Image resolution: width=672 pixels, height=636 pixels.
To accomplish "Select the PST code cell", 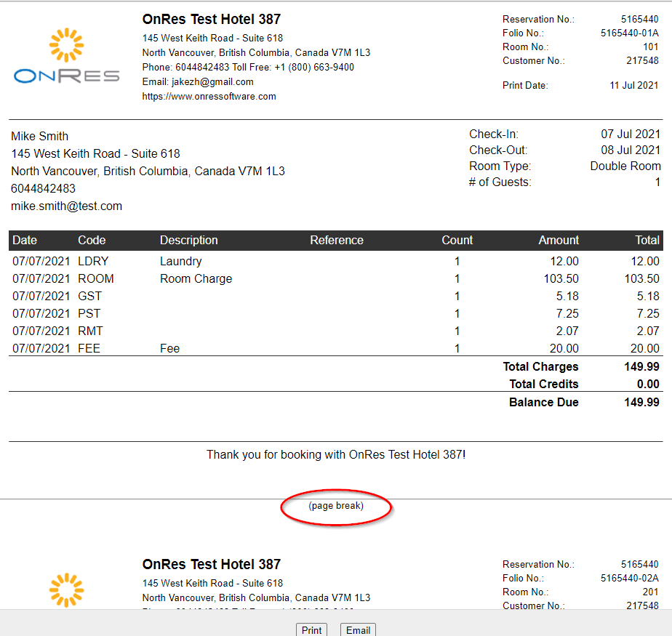I will [89, 314].
